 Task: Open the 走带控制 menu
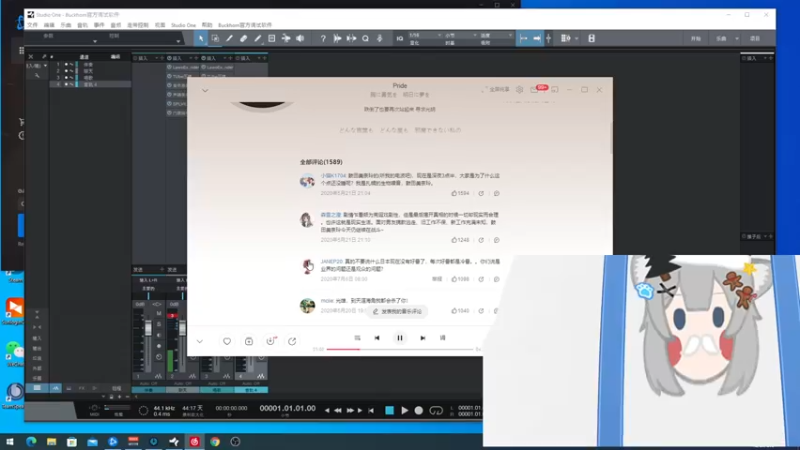[x=138, y=25]
